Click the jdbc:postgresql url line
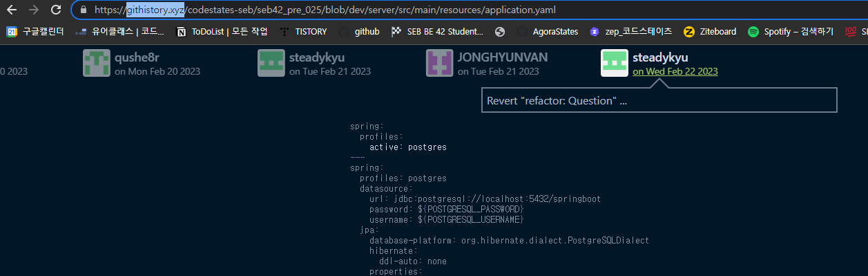The width and height of the screenshot is (868, 276). [485, 199]
